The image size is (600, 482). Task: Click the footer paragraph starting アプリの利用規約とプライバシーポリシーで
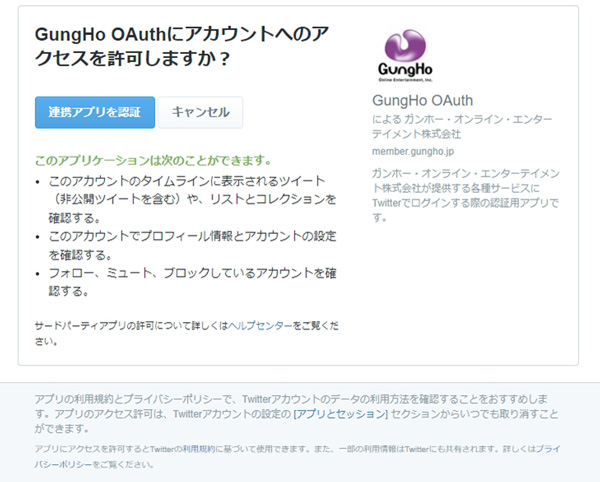point(297,414)
